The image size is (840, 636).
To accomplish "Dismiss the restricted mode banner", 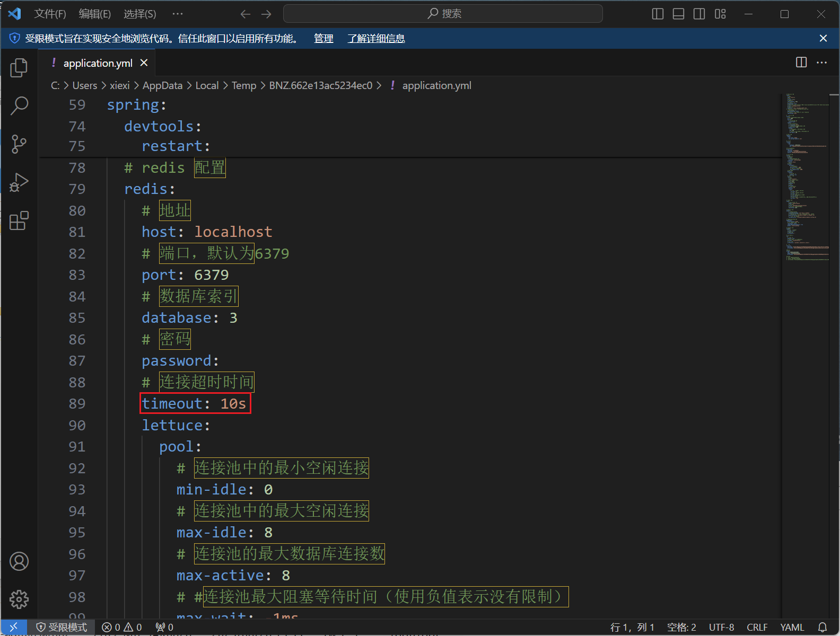I will click(x=823, y=38).
